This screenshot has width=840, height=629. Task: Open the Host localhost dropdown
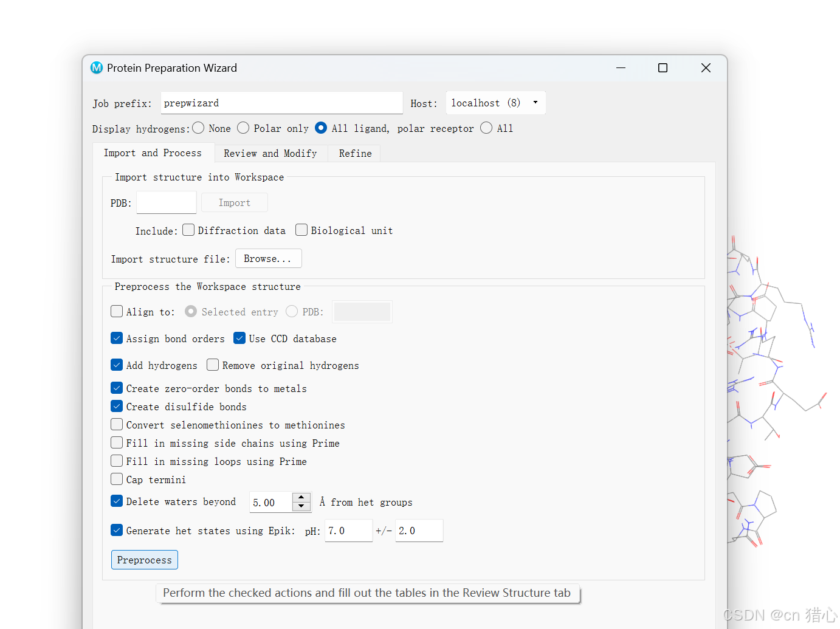(495, 103)
